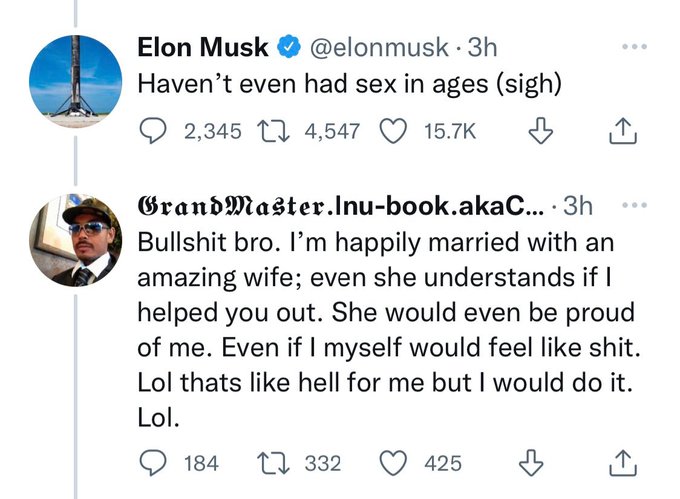
Task: Open Elon Musk's rocket profile picture
Action: click(x=75, y=82)
